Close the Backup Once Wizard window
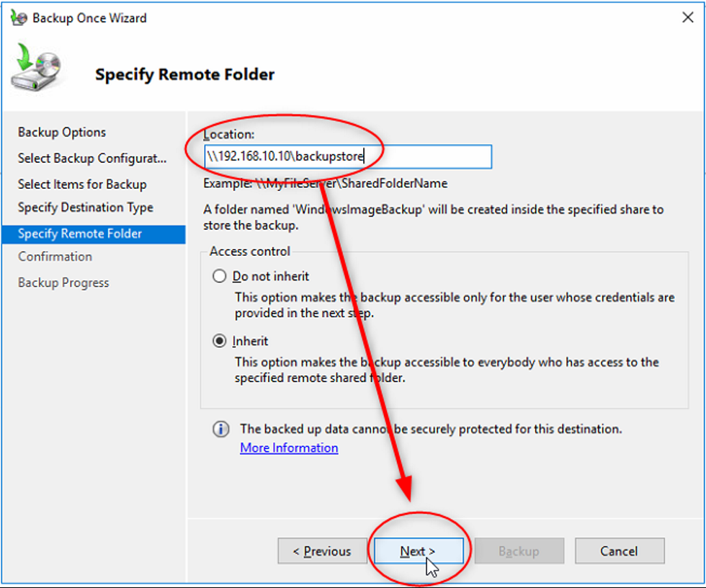This screenshot has height=588, width=706. (x=687, y=18)
